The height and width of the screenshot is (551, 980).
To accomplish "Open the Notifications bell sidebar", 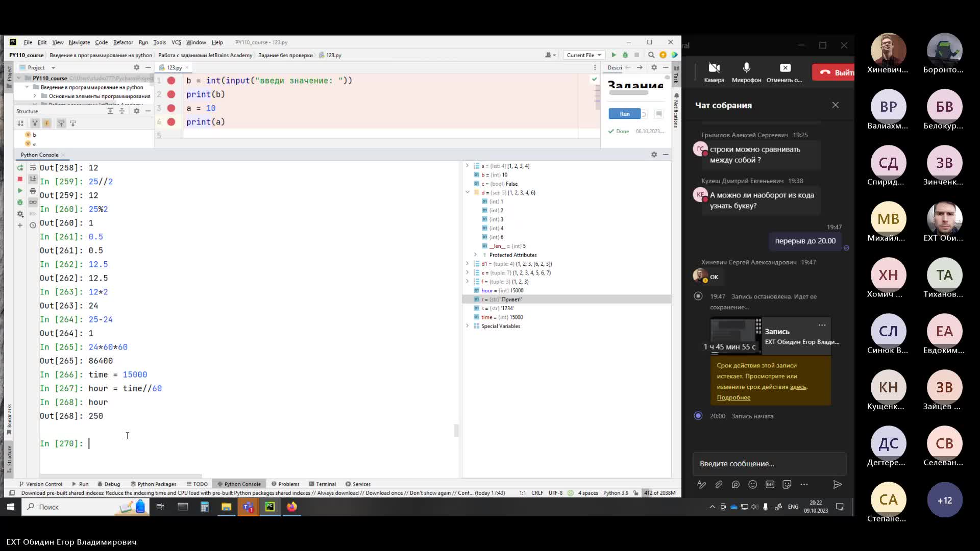I will [x=676, y=110].
